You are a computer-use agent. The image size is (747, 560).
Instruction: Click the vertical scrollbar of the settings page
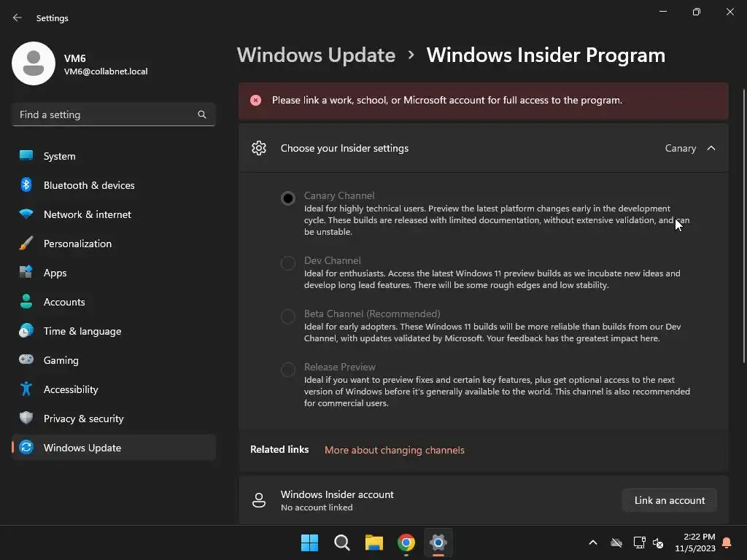(744, 226)
